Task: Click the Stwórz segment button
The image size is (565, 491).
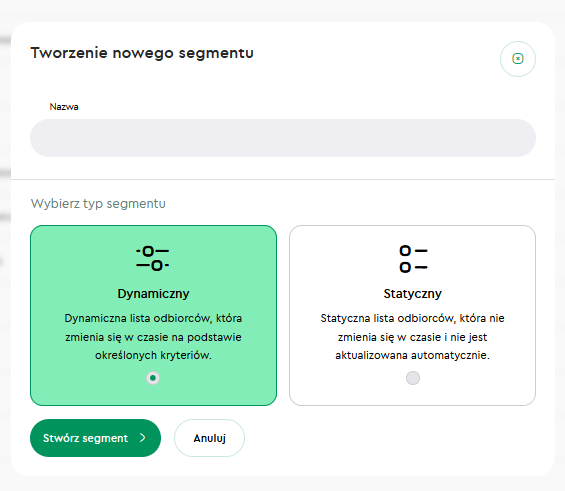Action: 95,438
